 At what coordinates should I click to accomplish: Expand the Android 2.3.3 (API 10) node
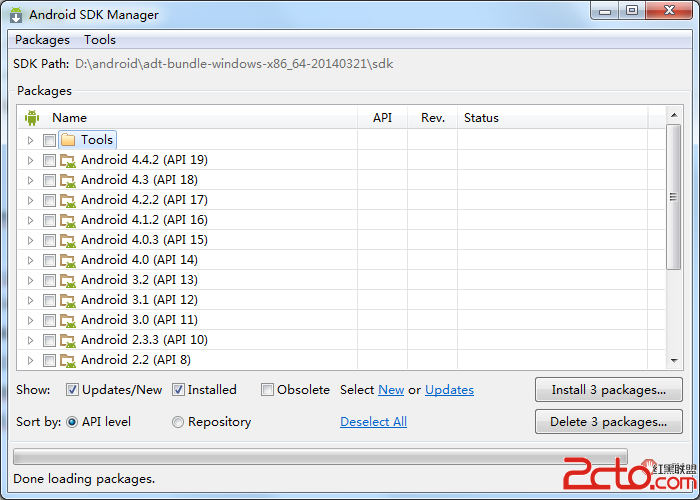pos(30,340)
